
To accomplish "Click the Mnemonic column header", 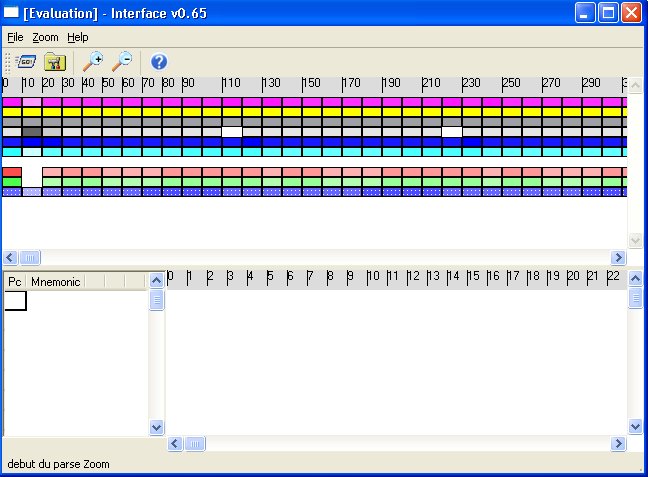I will (x=55, y=282).
